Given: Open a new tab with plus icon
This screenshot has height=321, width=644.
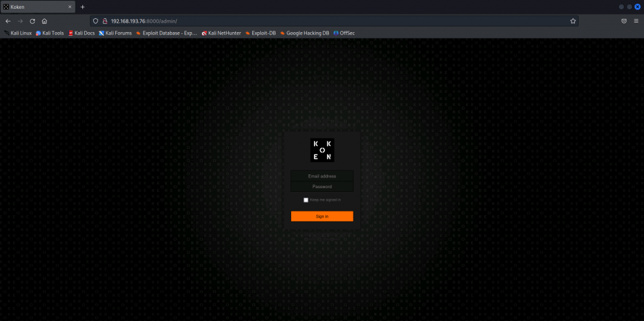Looking at the screenshot, I should coord(82,7).
